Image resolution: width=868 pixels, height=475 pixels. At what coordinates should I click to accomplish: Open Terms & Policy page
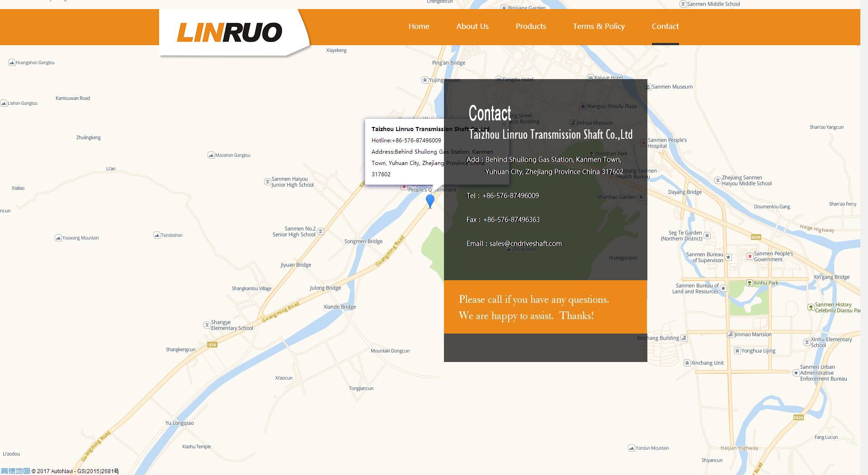pos(599,26)
